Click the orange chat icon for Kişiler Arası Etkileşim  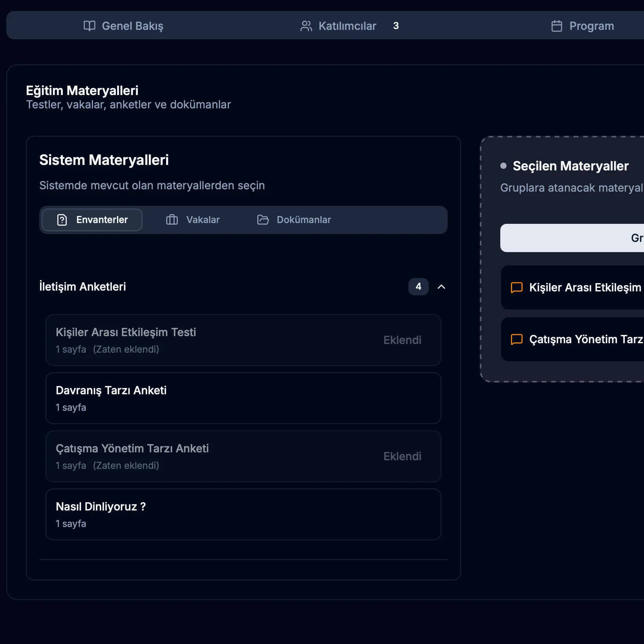[516, 287]
